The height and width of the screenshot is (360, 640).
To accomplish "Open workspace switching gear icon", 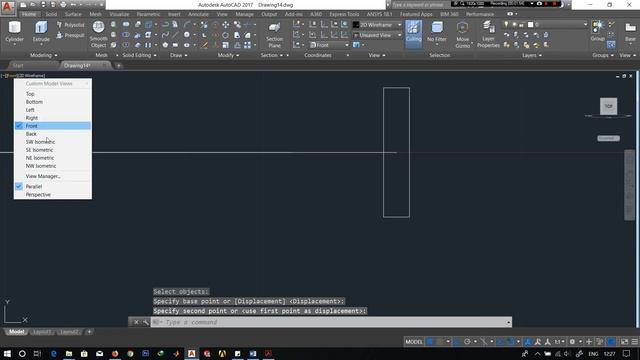I will pyautogui.click(x=572, y=342).
